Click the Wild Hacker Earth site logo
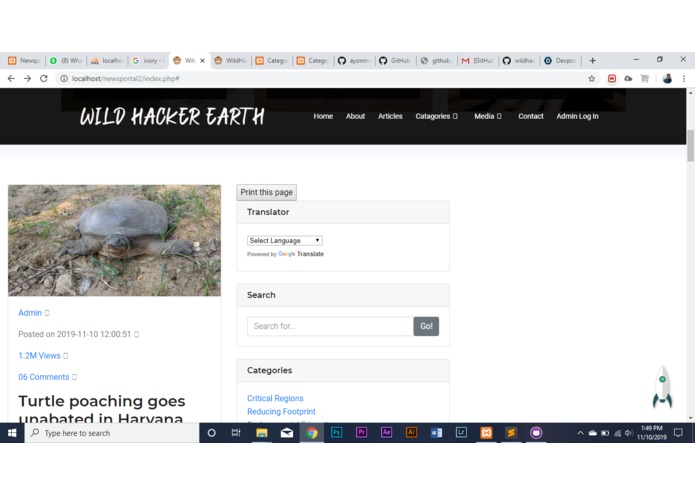Screen dimensions: 695x494 pos(172,117)
